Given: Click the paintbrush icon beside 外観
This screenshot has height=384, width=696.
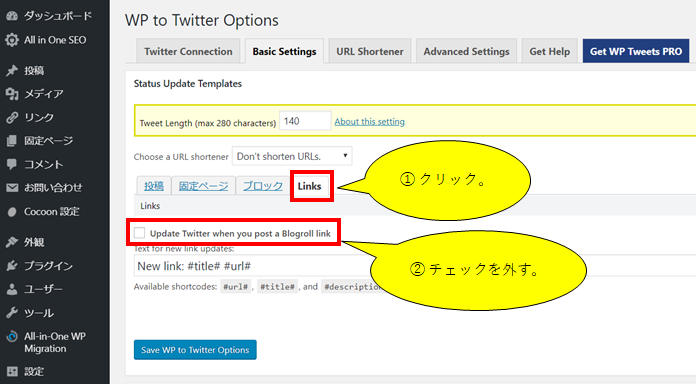Looking at the screenshot, I should click(x=12, y=242).
